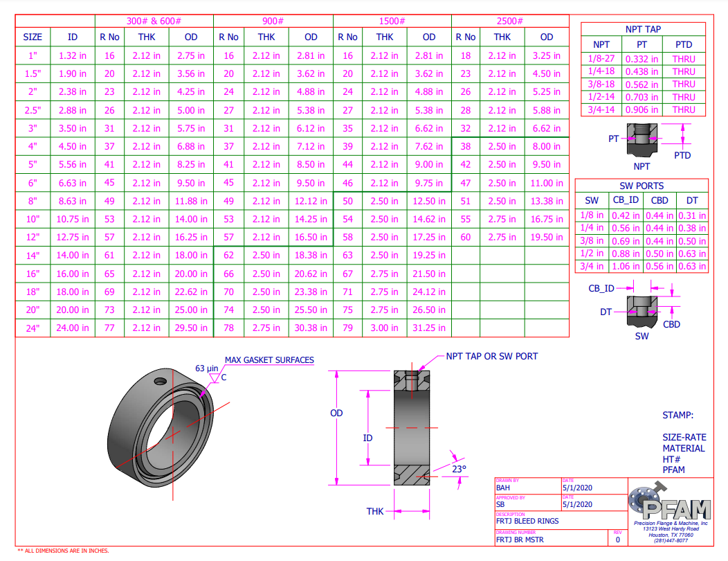Click the surface finish triangle symbol
Screen dimensions: 728x561
(214, 377)
